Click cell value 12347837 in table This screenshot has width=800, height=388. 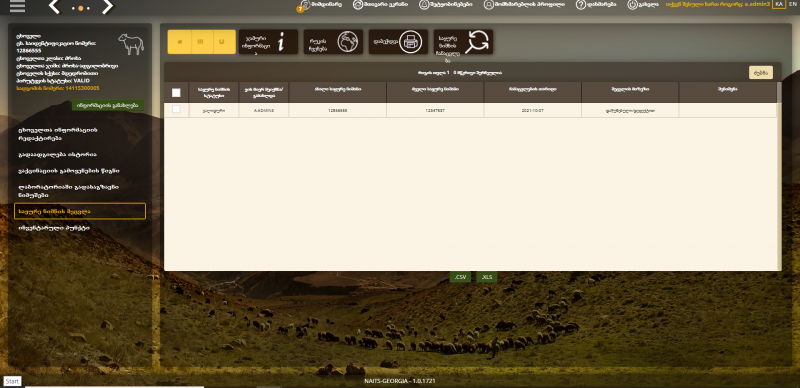tap(435, 110)
